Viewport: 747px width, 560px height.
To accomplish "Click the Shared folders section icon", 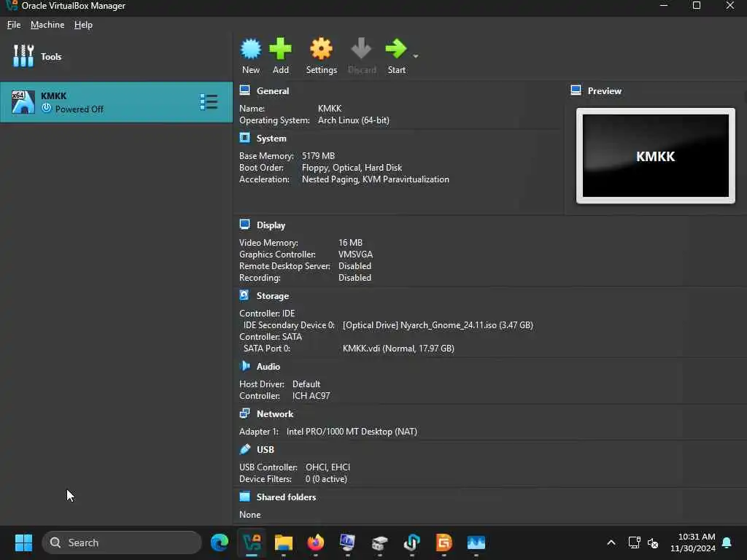I will [245, 497].
